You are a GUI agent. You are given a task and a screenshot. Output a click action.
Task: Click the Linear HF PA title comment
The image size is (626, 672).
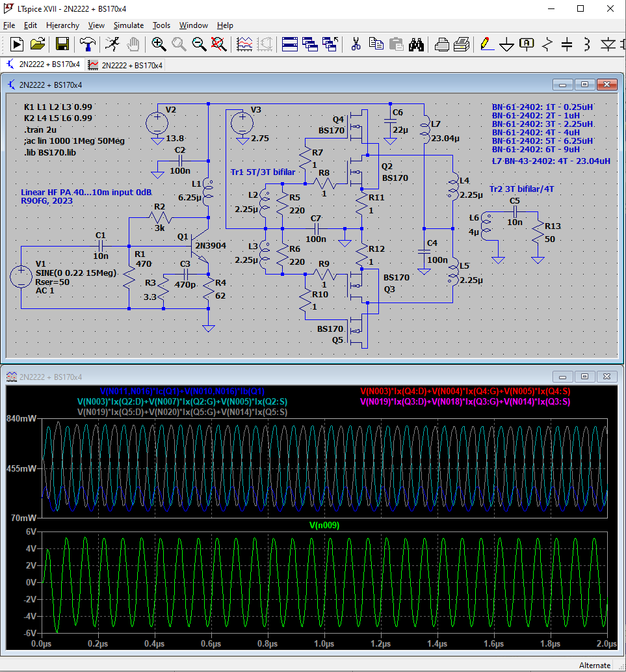(x=86, y=192)
